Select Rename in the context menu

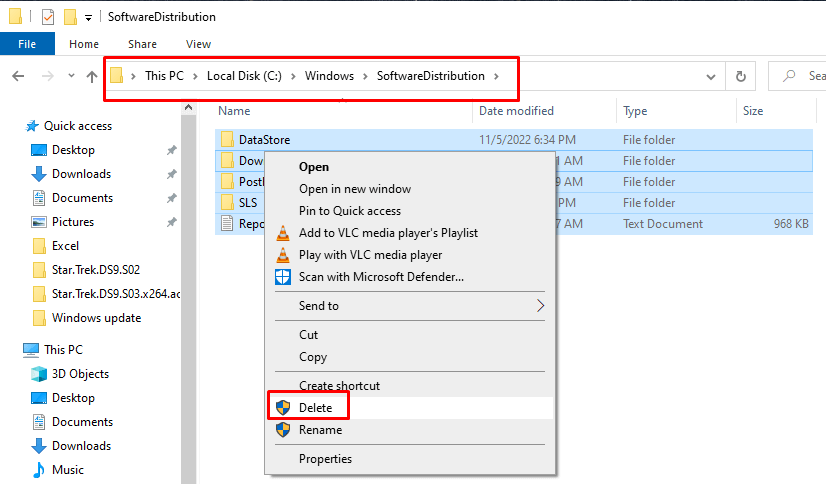pos(320,430)
